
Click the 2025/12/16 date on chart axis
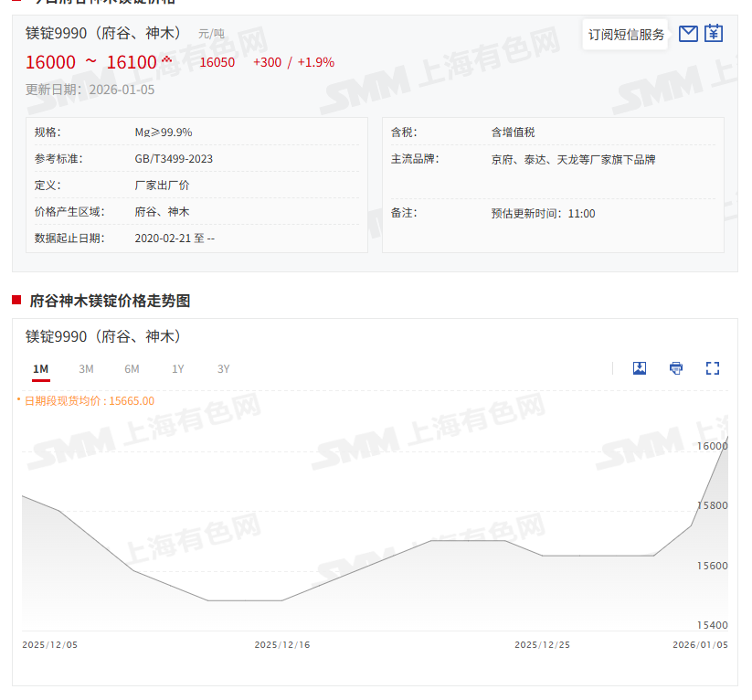click(x=281, y=645)
